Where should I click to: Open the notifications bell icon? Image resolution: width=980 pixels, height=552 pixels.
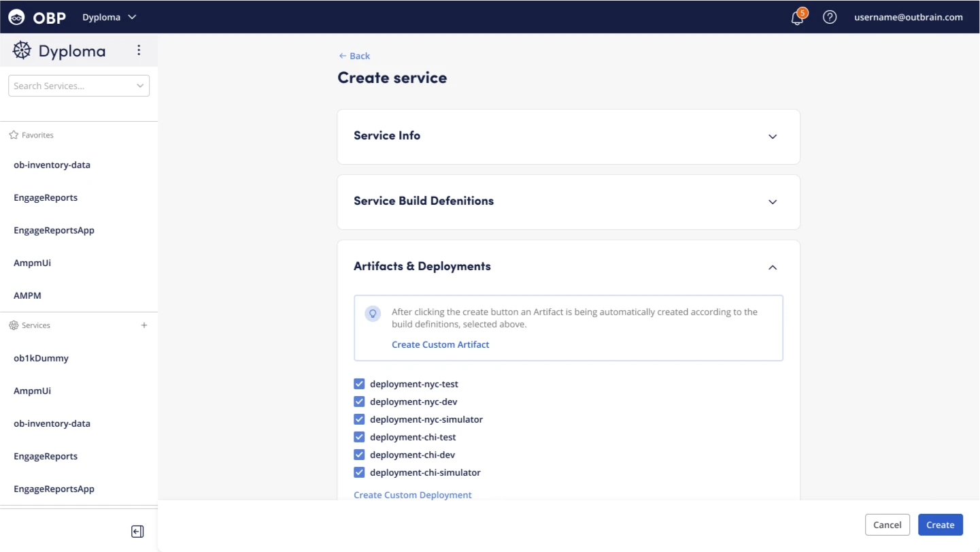click(x=797, y=18)
